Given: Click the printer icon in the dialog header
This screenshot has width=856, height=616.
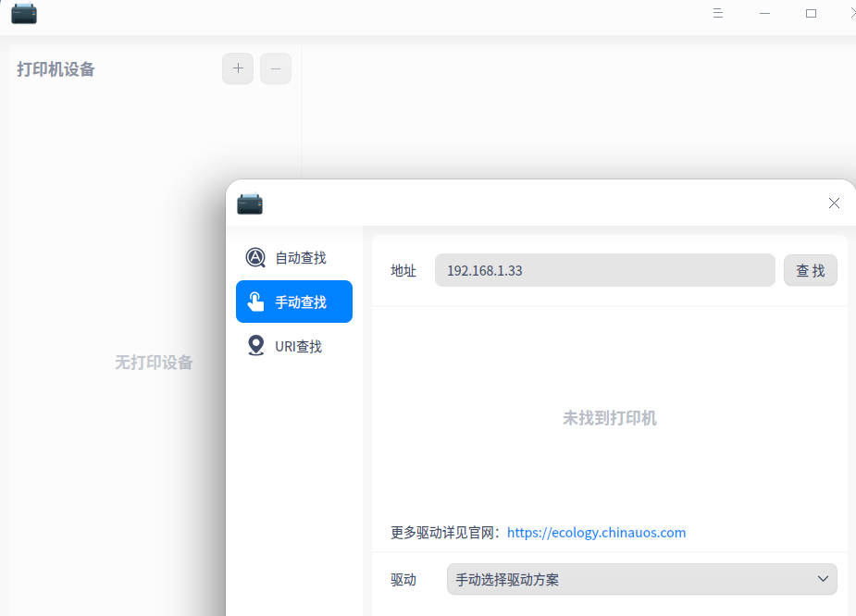Looking at the screenshot, I should 249,203.
